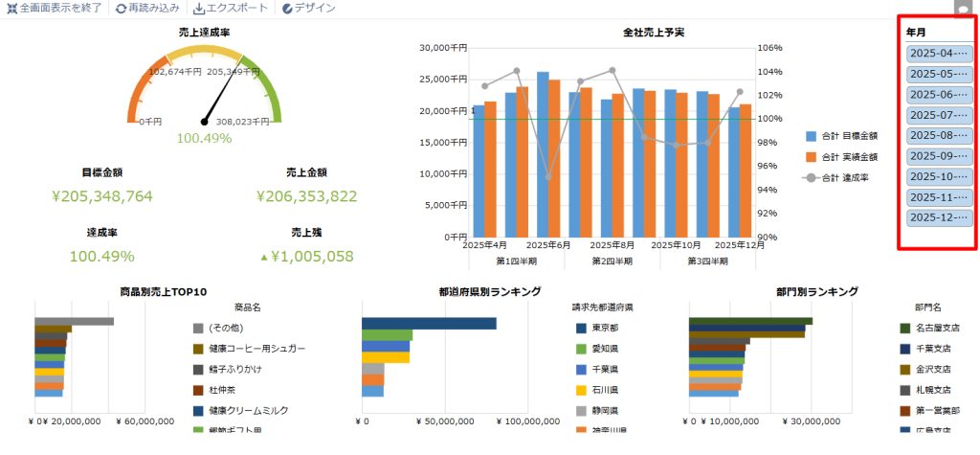Image resolution: width=980 pixels, height=455 pixels.
Task: Click 第1四半期 quarter label on chart axis
Action: coord(516,261)
